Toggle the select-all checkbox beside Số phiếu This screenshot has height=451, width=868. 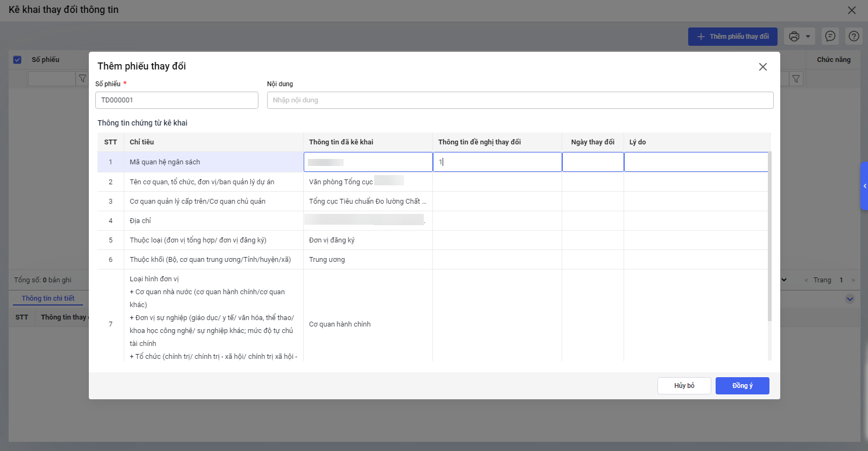click(x=17, y=60)
